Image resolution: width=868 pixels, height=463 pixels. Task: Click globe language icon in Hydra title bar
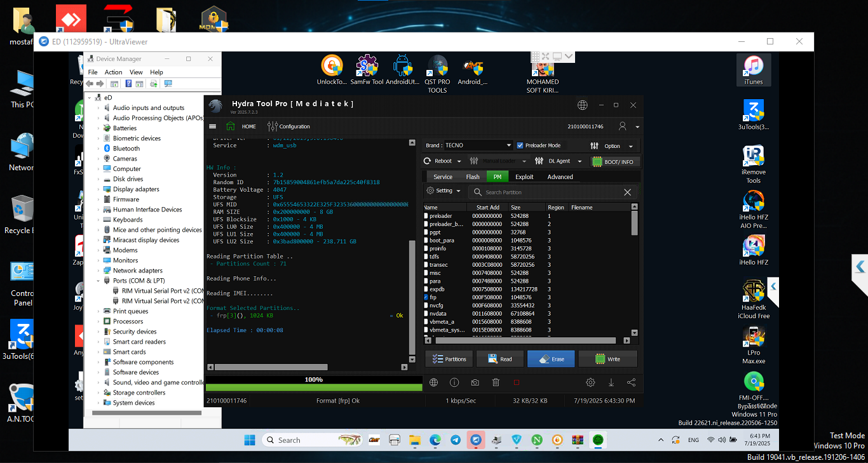583,105
